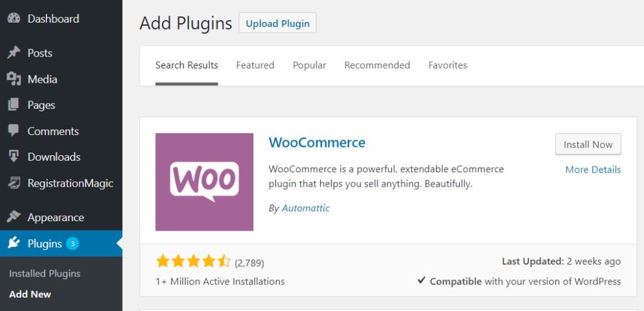The height and width of the screenshot is (311, 644).
Task: Click the Downloads arrow icon
Action: (x=14, y=157)
